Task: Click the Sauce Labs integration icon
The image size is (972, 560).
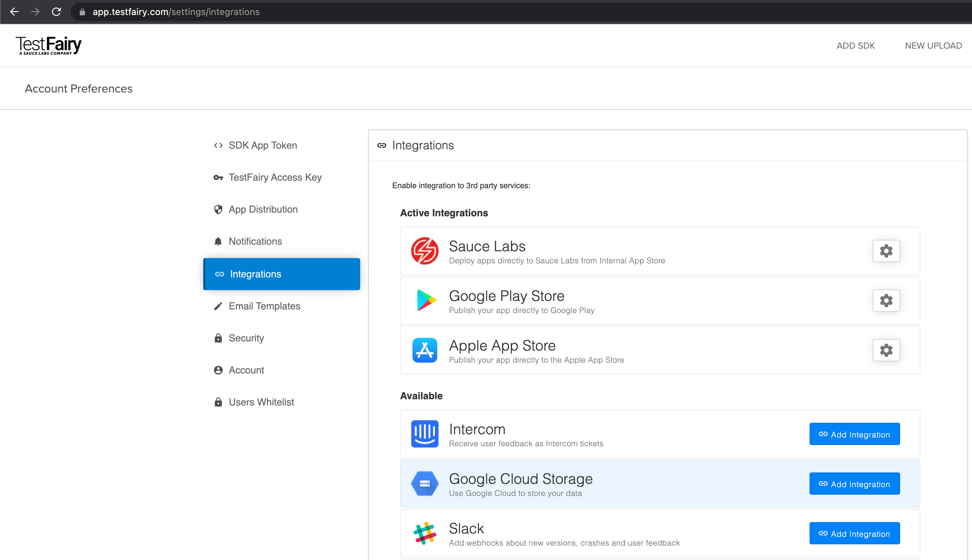Action: [x=425, y=250]
